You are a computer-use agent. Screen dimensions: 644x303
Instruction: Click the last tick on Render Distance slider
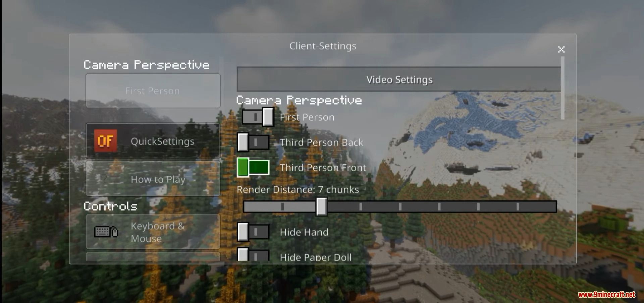tap(518, 206)
